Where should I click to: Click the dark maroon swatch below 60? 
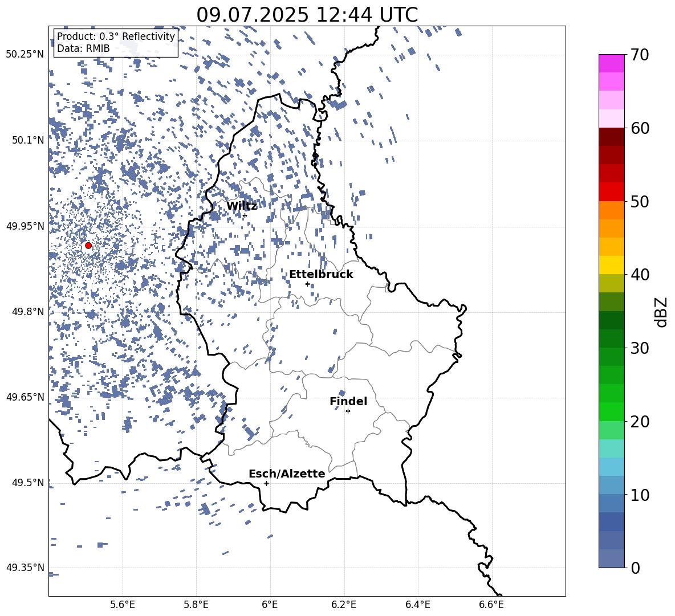(x=611, y=137)
